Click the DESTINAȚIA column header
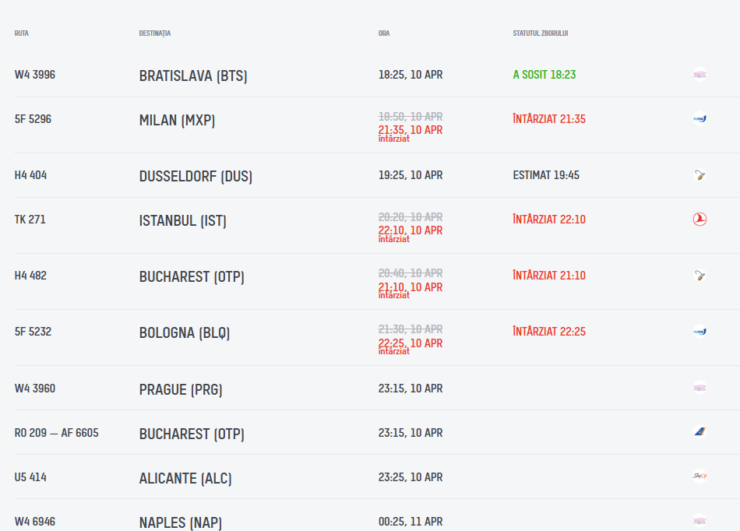This screenshot has height=531, width=740. 155,33
